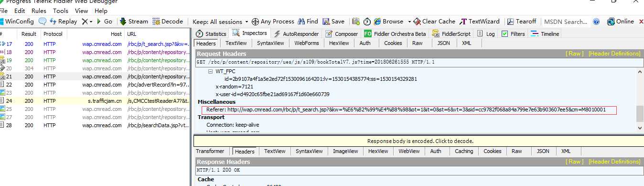Clear Cache from the toolbar

[x=435, y=22]
